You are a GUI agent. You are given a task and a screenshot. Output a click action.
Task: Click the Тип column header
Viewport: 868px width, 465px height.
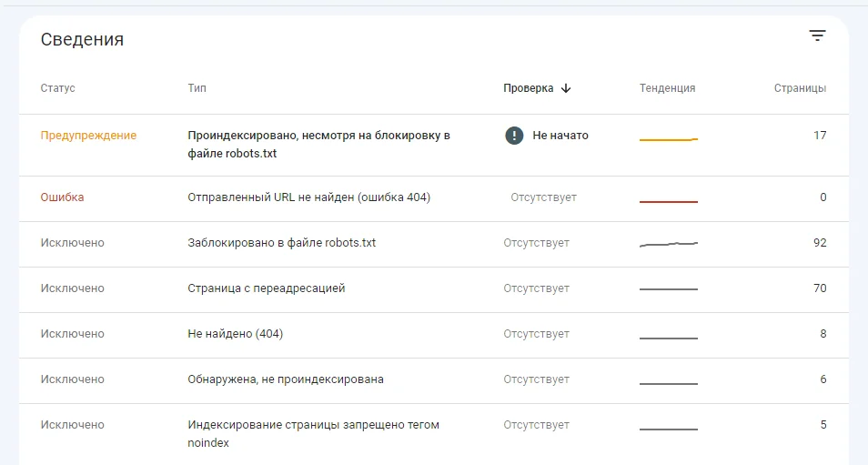[197, 88]
